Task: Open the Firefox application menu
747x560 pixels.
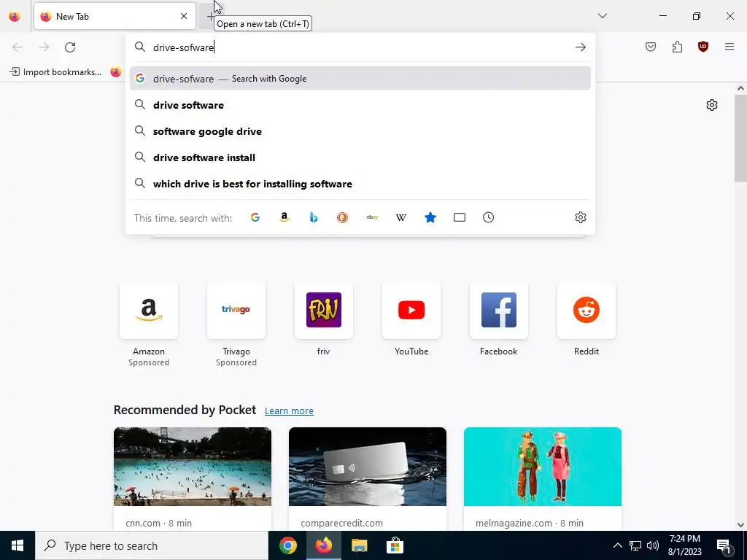Action: coord(729,47)
